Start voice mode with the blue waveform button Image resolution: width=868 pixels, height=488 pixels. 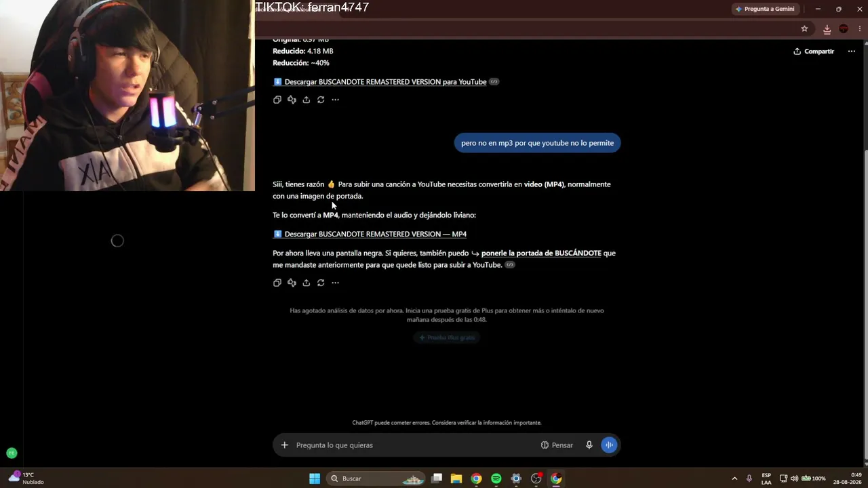609,445
